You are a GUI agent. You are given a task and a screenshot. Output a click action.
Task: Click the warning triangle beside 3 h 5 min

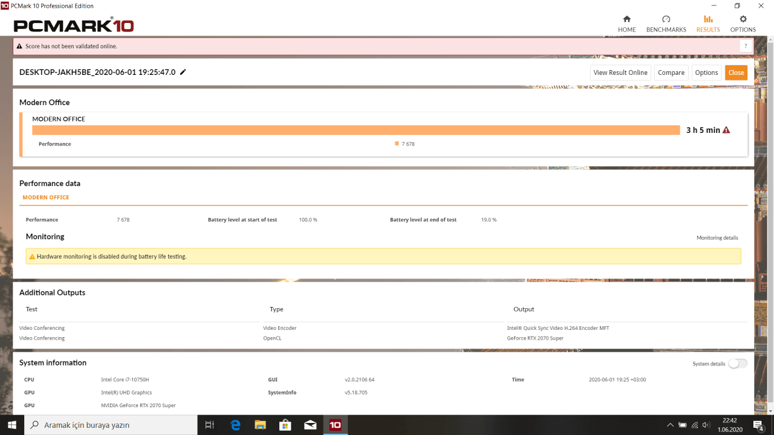click(727, 130)
